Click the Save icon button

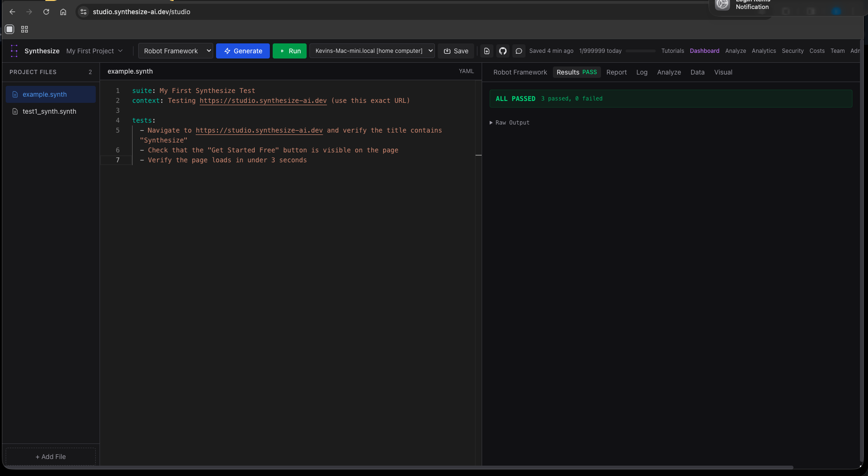455,50
